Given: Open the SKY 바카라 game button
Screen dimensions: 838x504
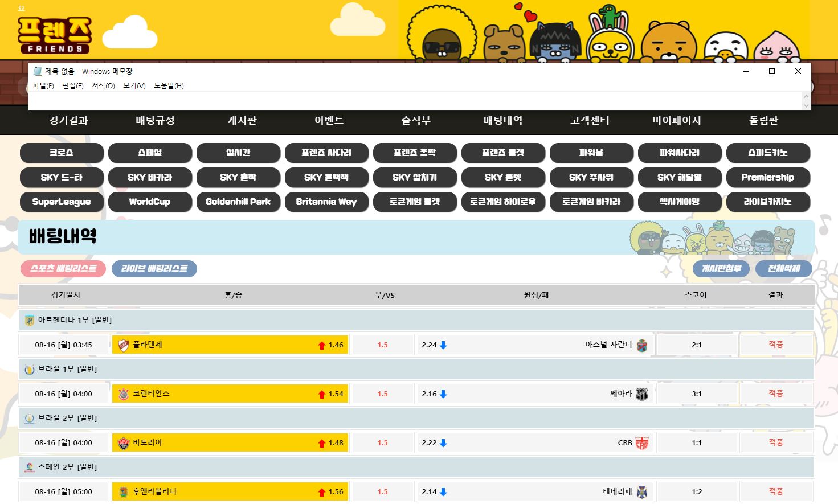Looking at the screenshot, I should click(150, 177).
